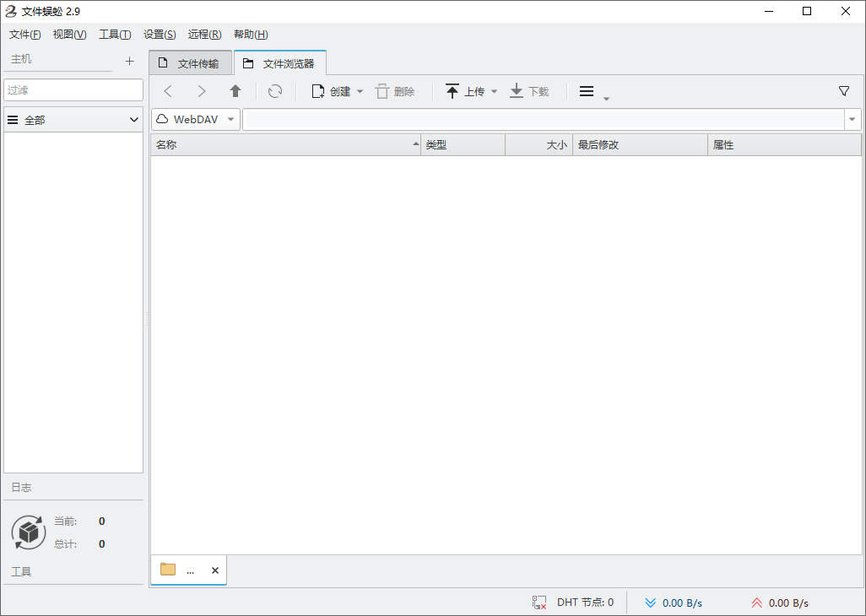866x616 pixels.
Task: Expand the small arrow beside the view menu
Action: point(606,99)
